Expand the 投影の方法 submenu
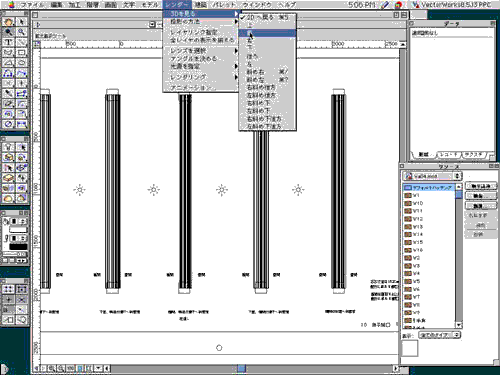 click(201, 21)
